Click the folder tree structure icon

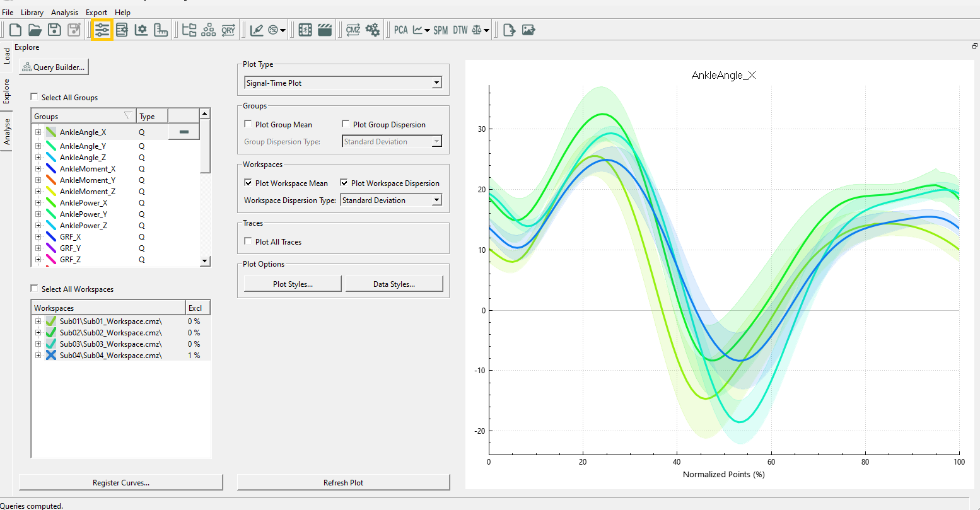pos(189,30)
